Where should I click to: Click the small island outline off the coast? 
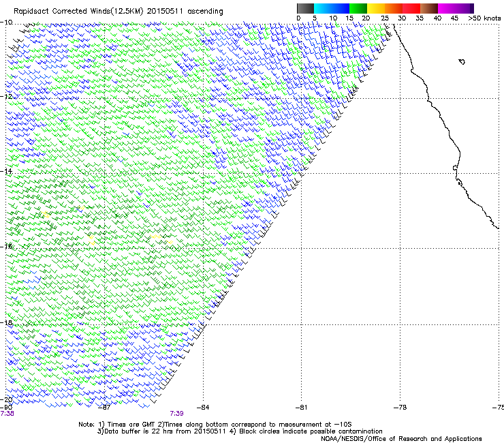(462, 61)
